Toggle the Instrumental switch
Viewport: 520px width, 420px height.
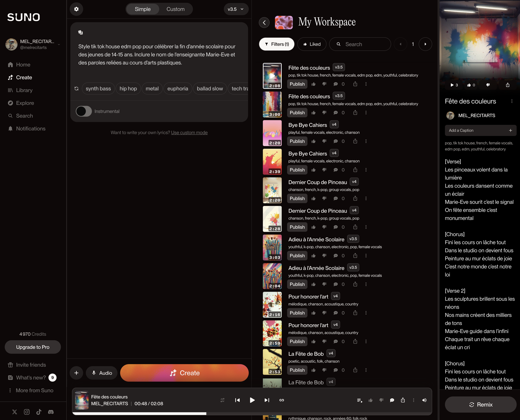(x=84, y=111)
